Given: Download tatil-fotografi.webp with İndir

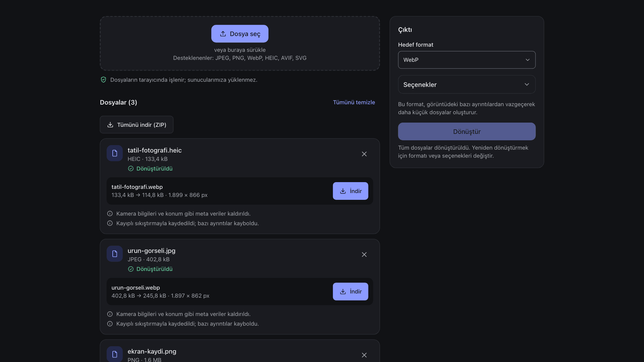Looking at the screenshot, I should 350,191.
